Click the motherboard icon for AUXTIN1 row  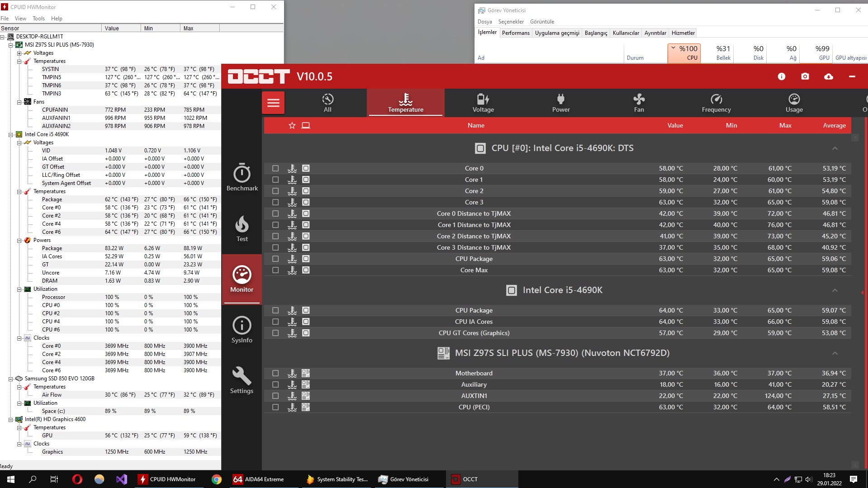[x=306, y=396]
